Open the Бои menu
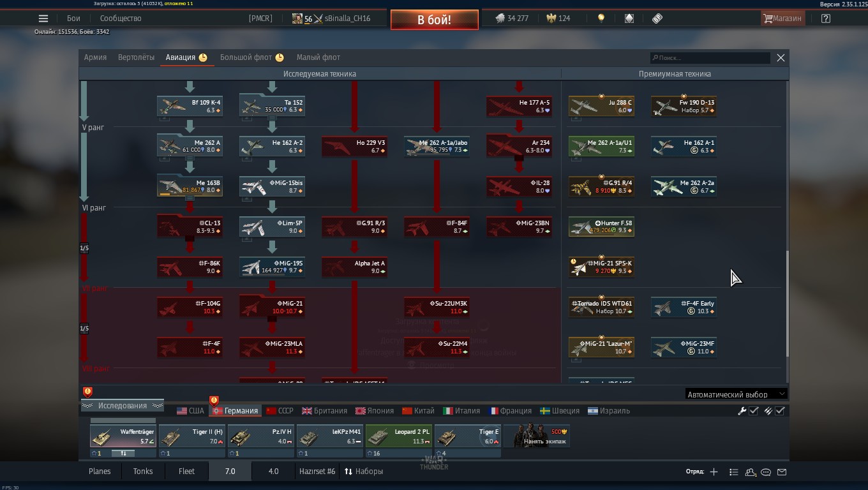Viewport: 868px width, 490px height. tap(73, 19)
